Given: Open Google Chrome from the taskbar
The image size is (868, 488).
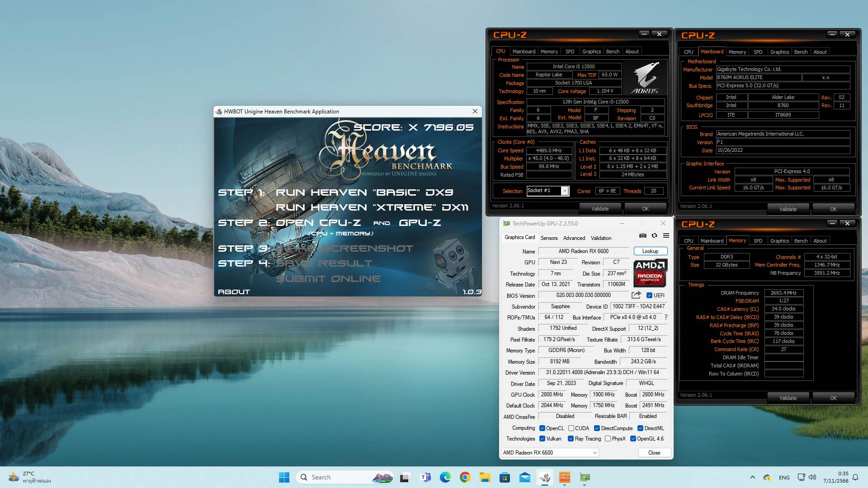Looking at the screenshot, I should coord(465,477).
